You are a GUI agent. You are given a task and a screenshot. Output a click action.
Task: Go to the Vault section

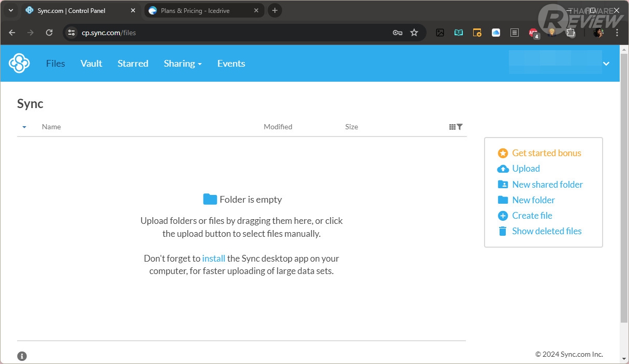(91, 64)
